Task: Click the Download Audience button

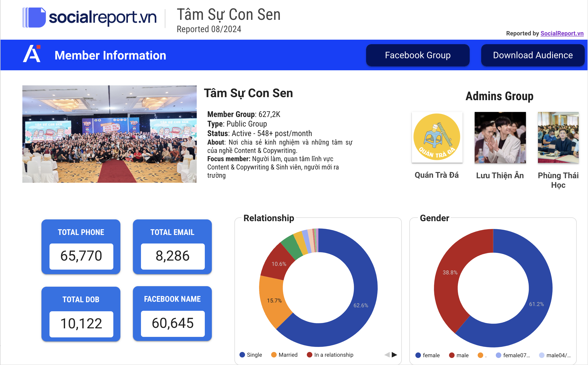Action: tap(533, 55)
